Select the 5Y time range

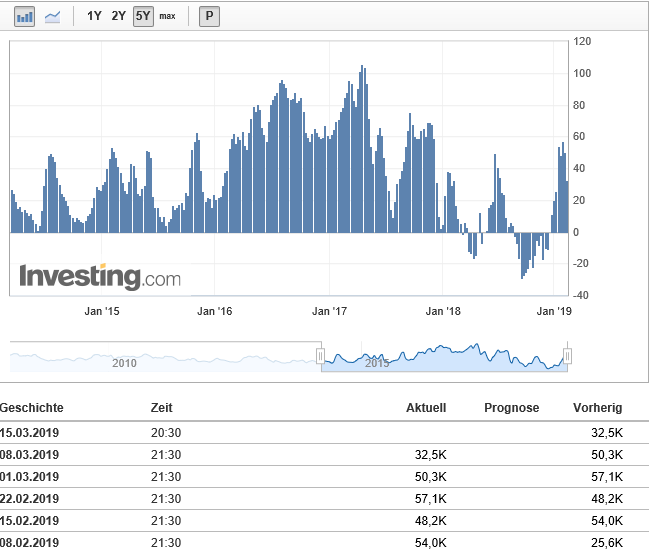[x=143, y=16]
